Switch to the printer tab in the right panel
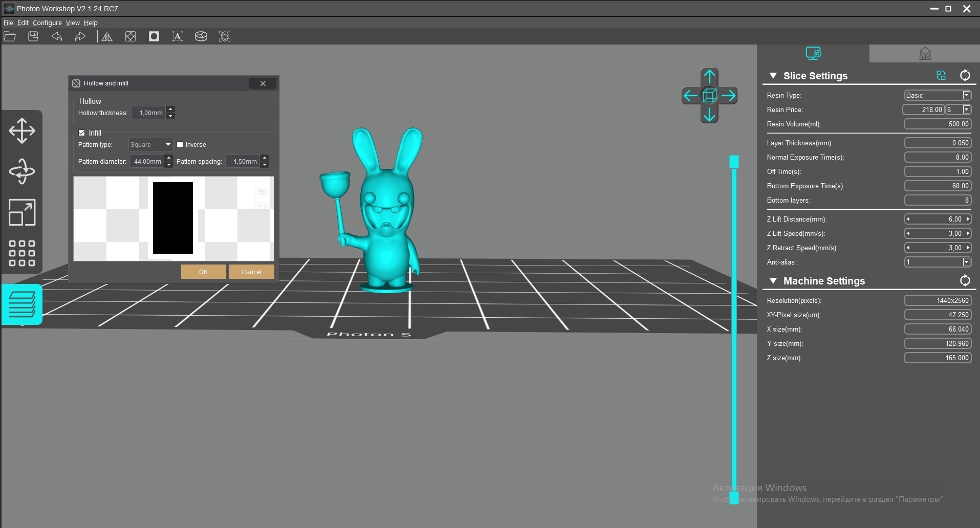The width and height of the screenshot is (980, 528). pyautogui.click(x=925, y=53)
